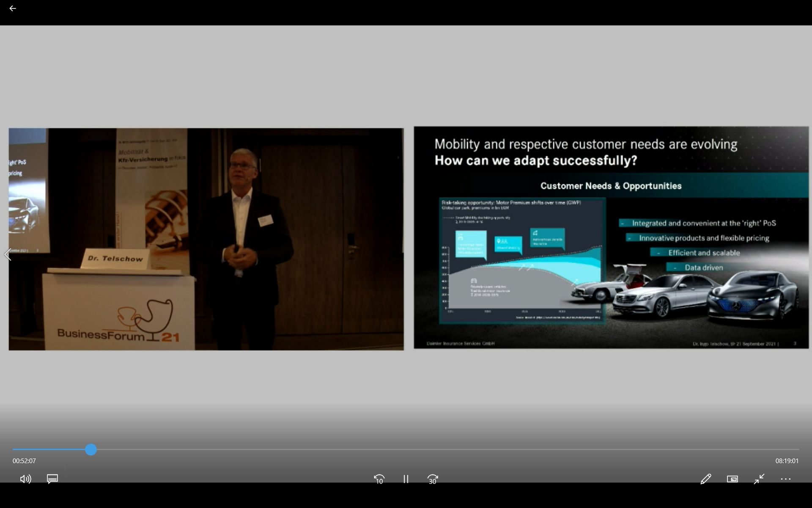Switch to mini view mode
The width and height of the screenshot is (812, 508).
pos(732,479)
